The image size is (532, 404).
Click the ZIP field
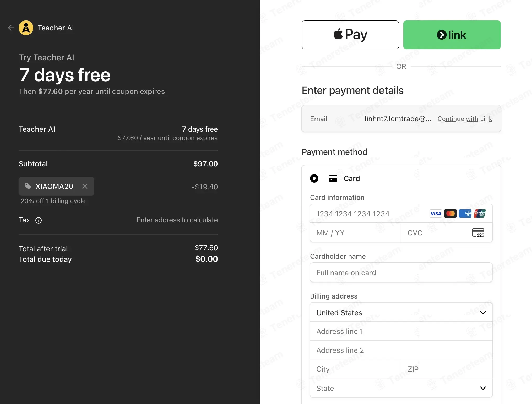tap(447, 369)
